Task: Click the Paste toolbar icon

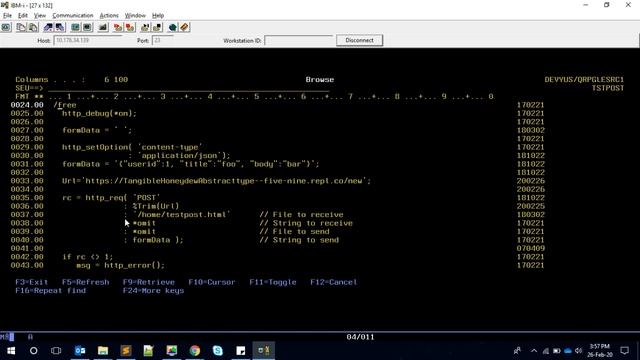Action: (x=33, y=27)
